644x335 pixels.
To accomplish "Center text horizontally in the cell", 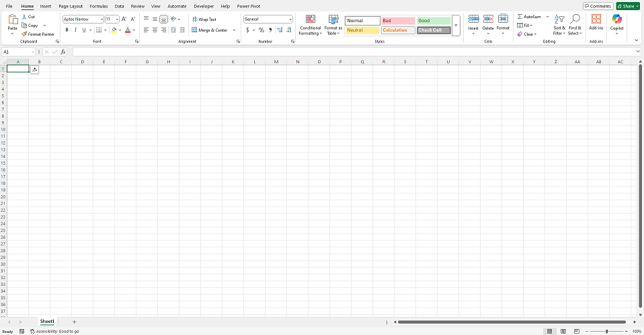I will pyautogui.click(x=155, y=30).
